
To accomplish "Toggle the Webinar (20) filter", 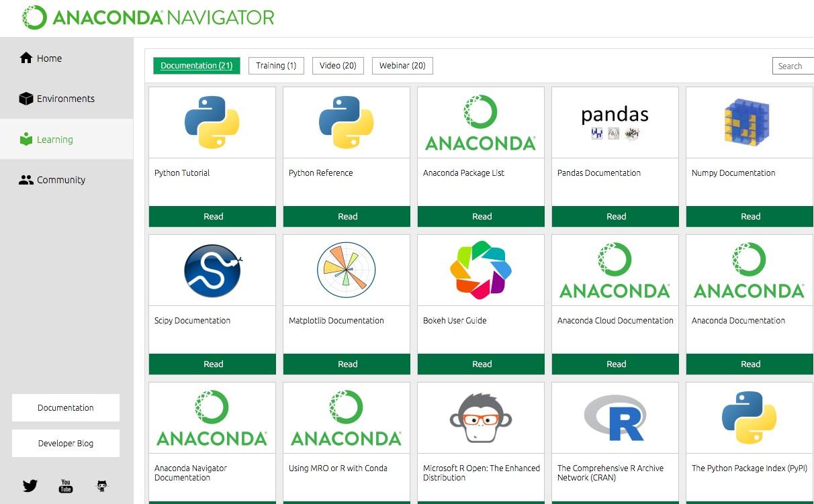I will click(402, 66).
